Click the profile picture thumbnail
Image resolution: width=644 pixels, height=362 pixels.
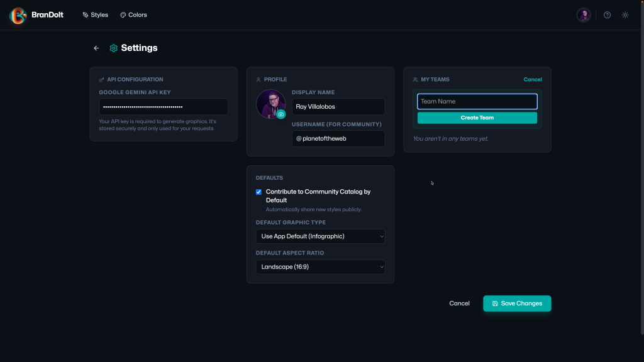(x=269, y=102)
